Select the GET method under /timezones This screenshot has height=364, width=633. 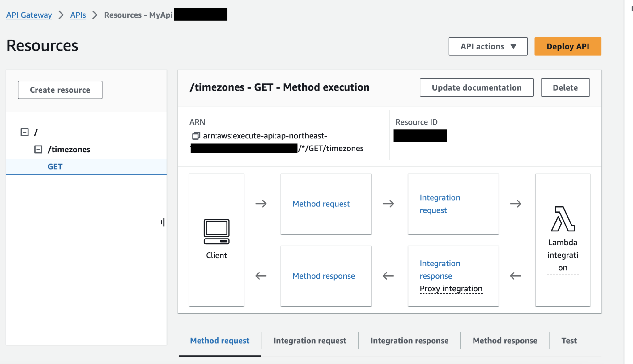point(55,167)
